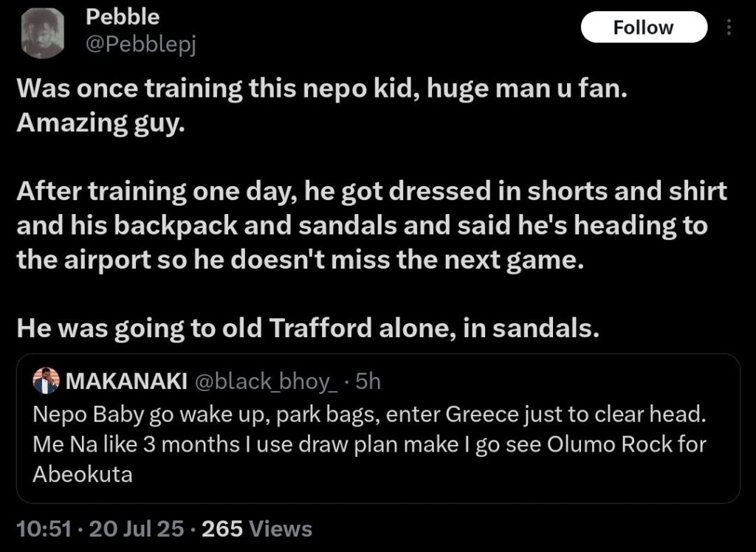Select the 'the airport so he doesn't miss' line
Screen dimensions: 756x552
[x=297, y=261]
